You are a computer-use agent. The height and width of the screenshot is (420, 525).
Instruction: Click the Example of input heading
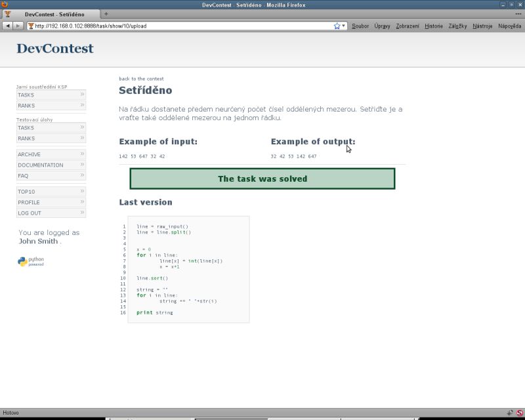point(158,142)
